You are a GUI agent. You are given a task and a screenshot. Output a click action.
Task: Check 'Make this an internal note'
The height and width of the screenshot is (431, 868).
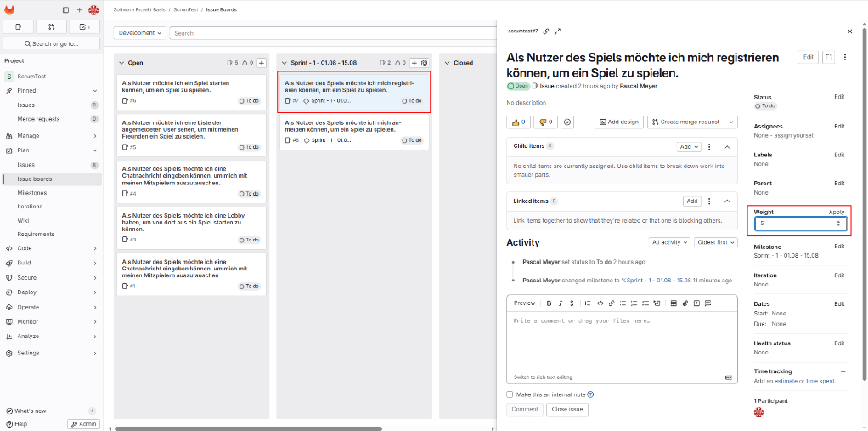pyautogui.click(x=510, y=394)
